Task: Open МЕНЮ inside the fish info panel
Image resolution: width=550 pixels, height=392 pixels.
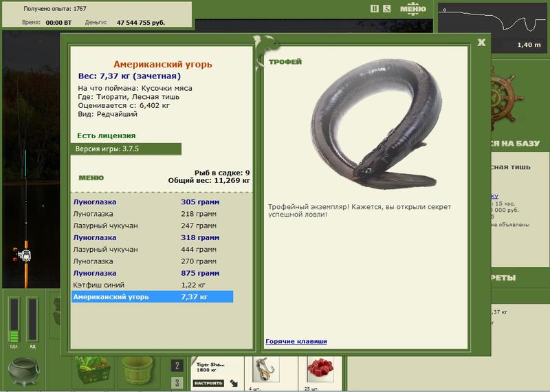Action: [x=91, y=178]
